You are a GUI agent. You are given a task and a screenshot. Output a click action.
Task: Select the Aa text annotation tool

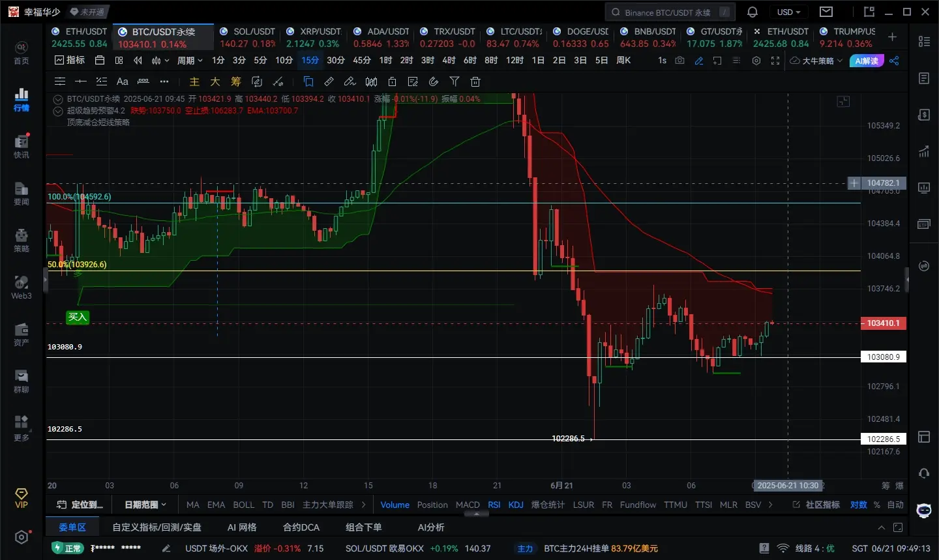tap(123, 81)
